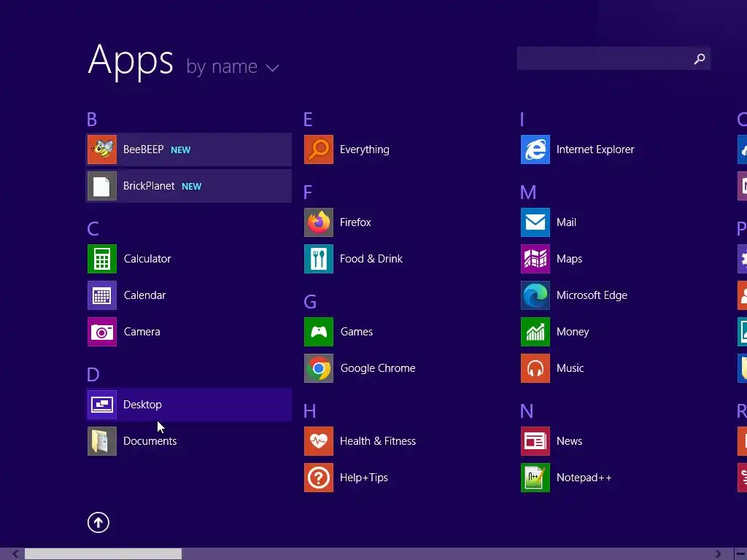Viewport: 747px width, 560px height.
Task: Open the green Calculator icon
Action: click(102, 259)
